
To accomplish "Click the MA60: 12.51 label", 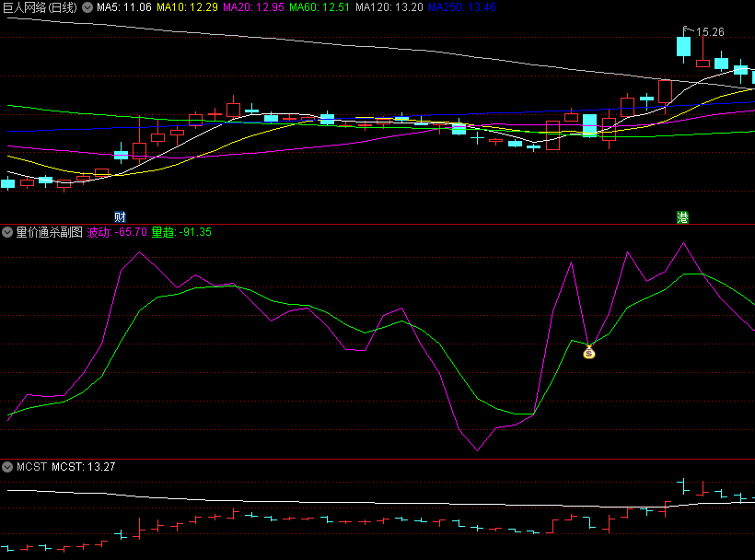I will 319,7.
